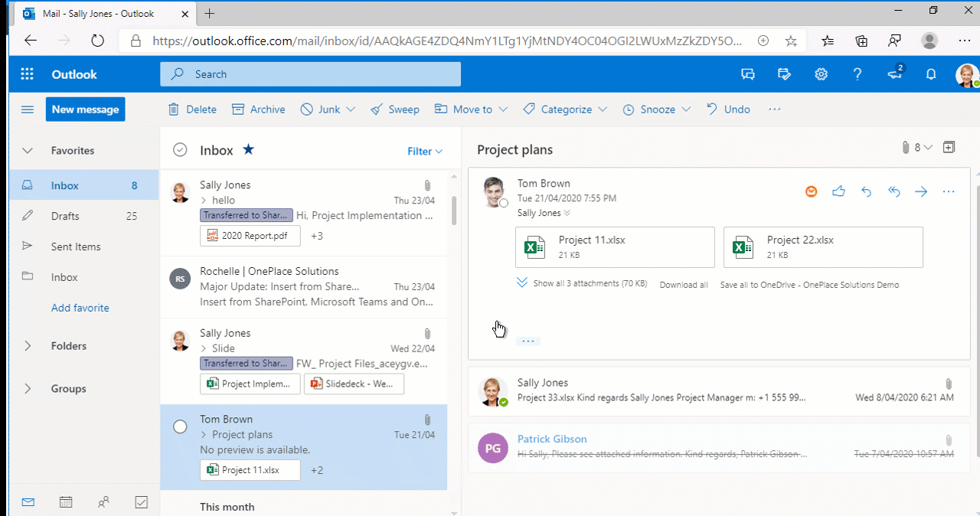
Task: Switch to Calendar module icon
Action: [x=66, y=502]
